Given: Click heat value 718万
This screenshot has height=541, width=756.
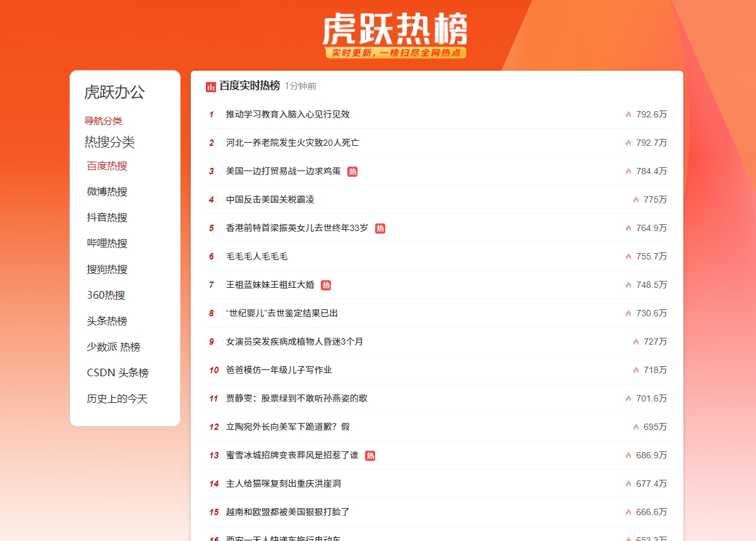Looking at the screenshot, I should (655, 371).
